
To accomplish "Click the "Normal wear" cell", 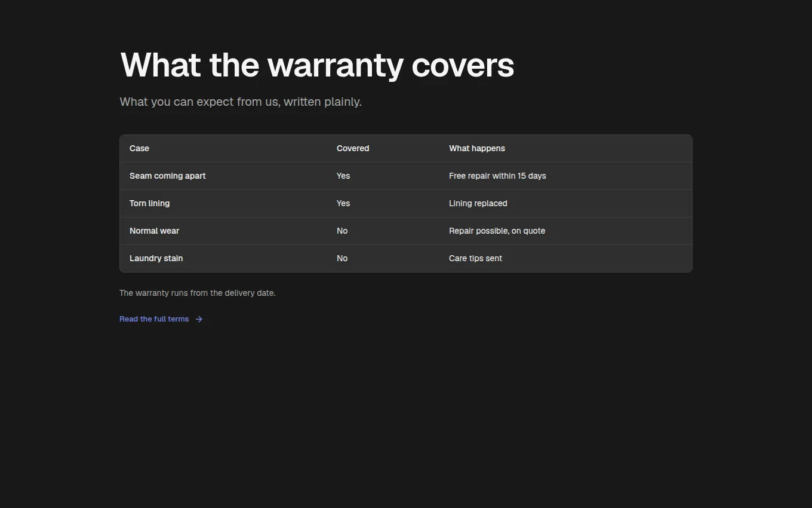I will pyautogui.click(x=223, y=231).
